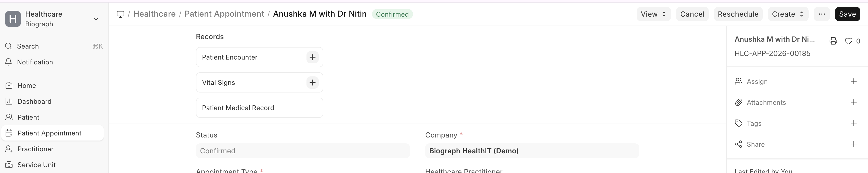Share the document via the plus icon
The width and height of the screenshot is (868, 173).
(x=853, y=144)
